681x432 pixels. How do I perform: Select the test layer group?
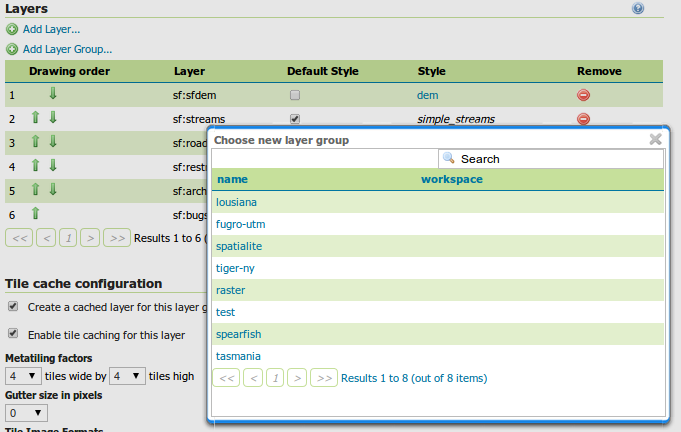tap(225, 312)
